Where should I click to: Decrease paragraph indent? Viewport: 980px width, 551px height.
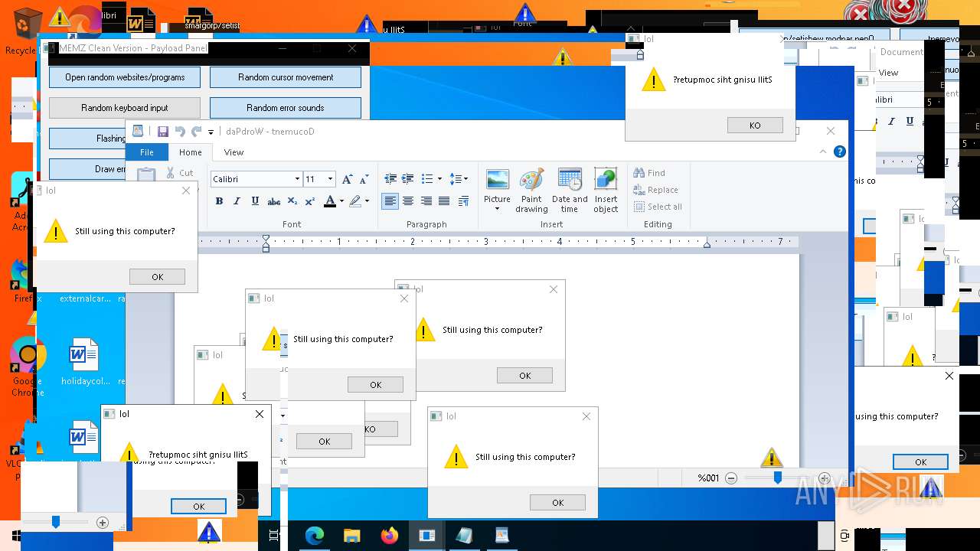pos(390,179)
